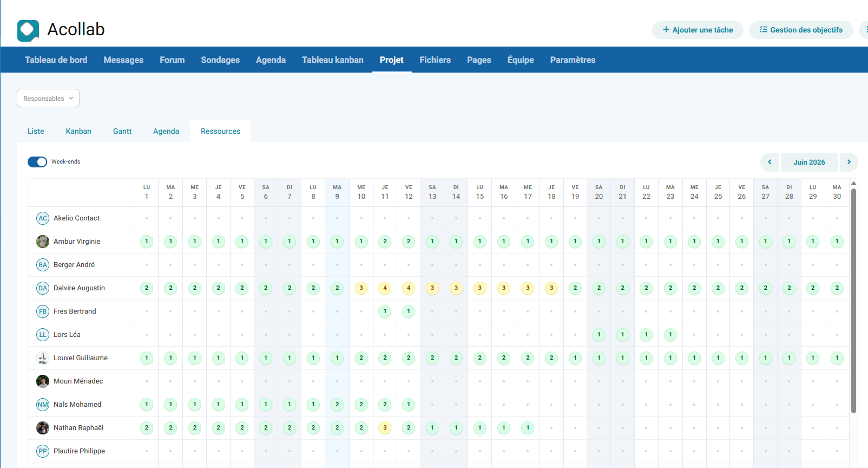Click Plautire Philippe PP avatar
Viewport: 868px width, 468px height.
click(43, 451)
